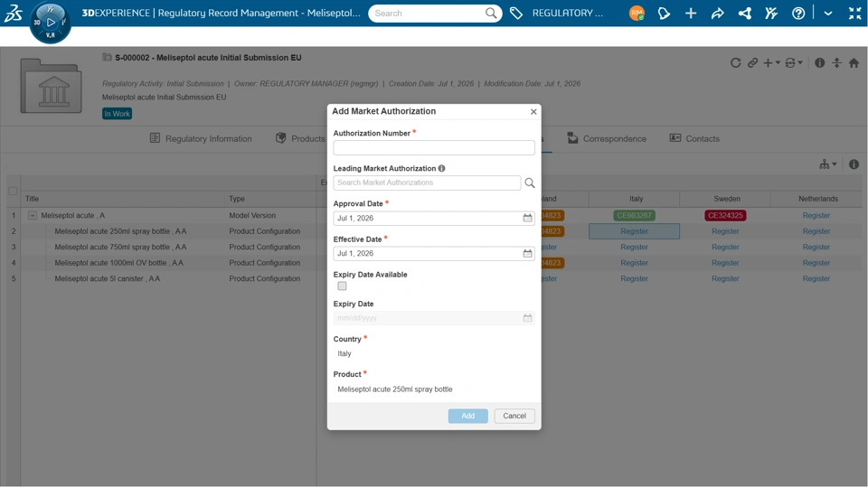Switch to the Products tab
Image resolution: width=868 pixels, height=487 pixels.
(x=300, y=138)
